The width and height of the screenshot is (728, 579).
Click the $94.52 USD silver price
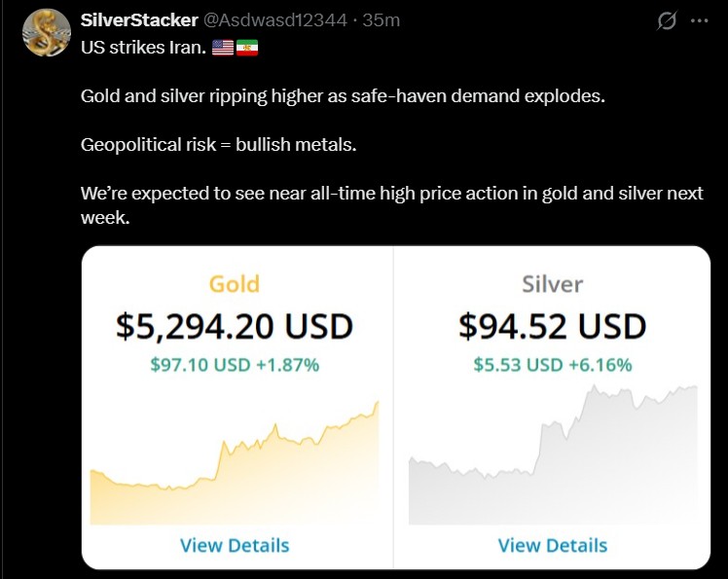(552, 326)
